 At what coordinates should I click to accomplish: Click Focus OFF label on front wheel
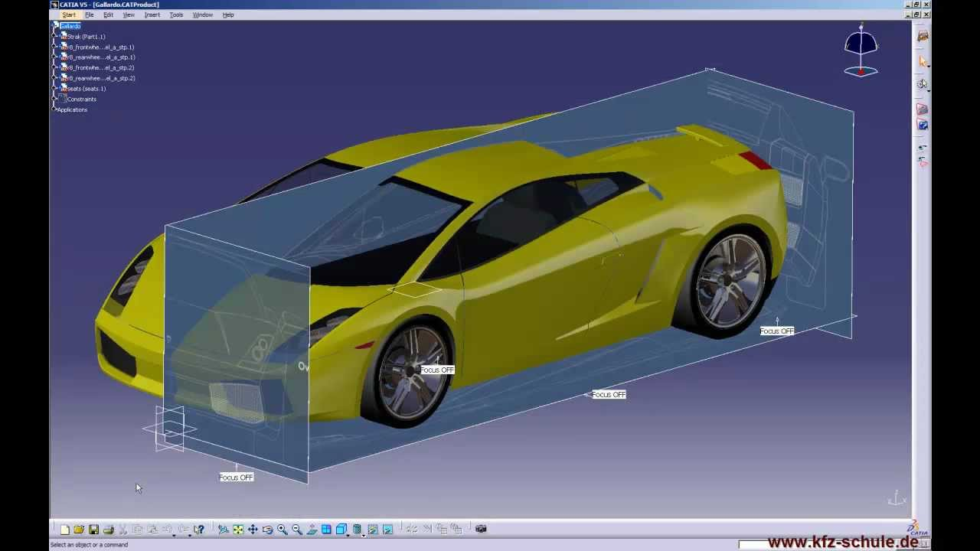(437, 370)
